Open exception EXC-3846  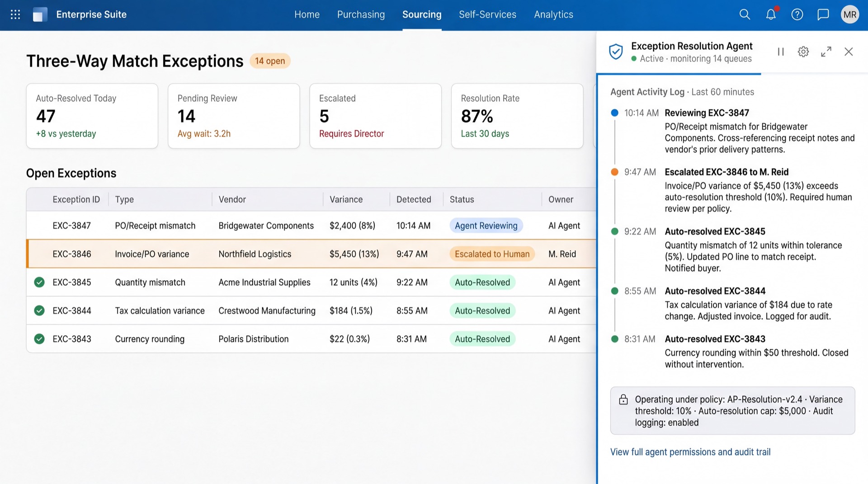tap(72, 254)
